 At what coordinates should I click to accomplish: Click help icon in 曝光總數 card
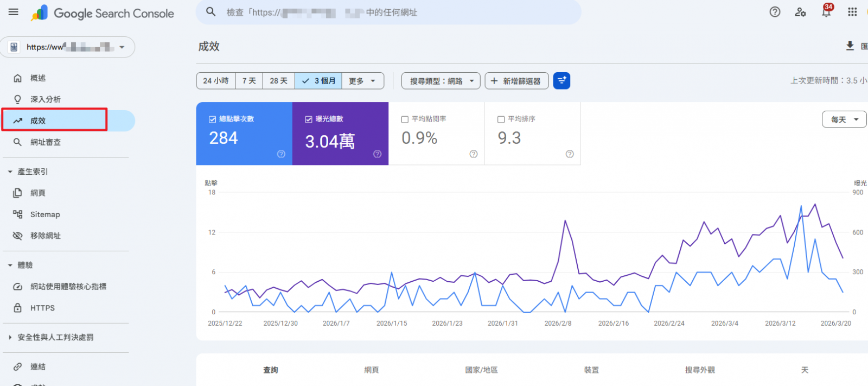click(x=377, y=154)
